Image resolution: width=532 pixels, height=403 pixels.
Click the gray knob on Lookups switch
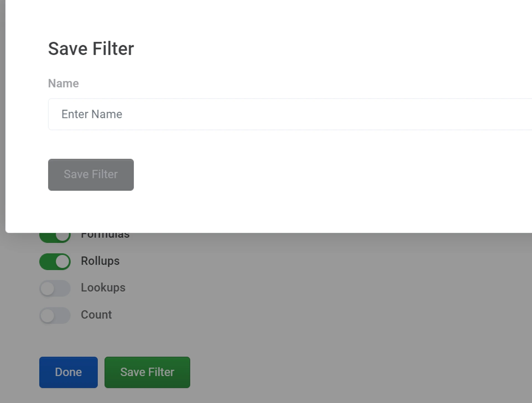tap(47, 289)
